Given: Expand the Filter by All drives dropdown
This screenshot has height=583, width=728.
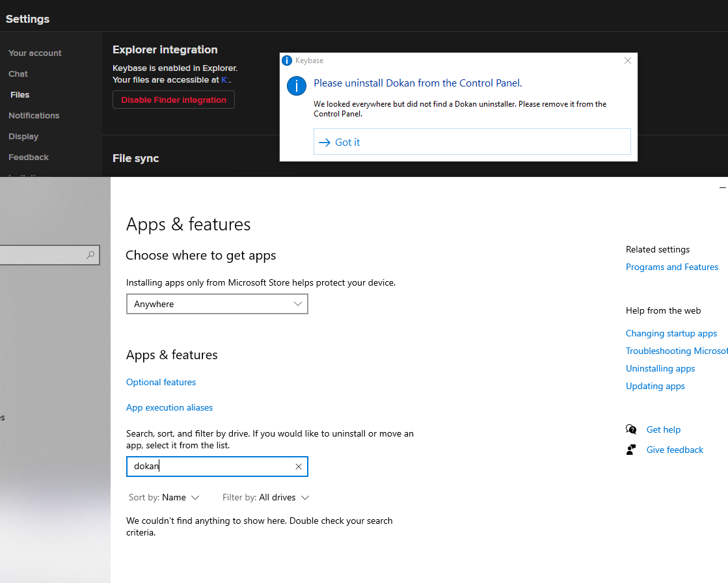Looking at the screenshot, I should [x=265, y=497].
